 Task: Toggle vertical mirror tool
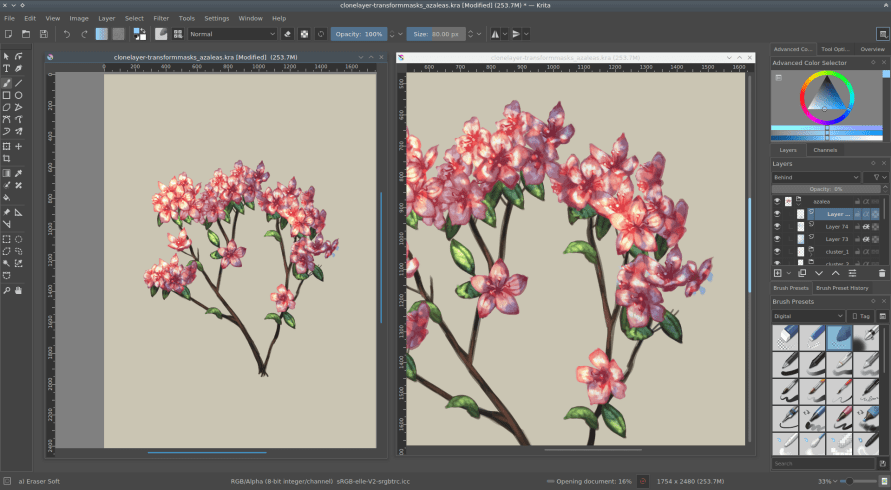click(516, 34)
